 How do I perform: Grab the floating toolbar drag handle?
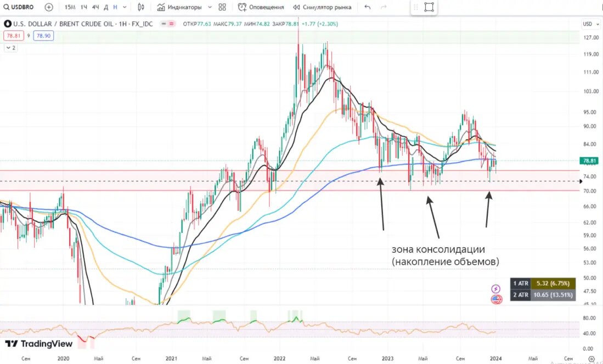click(416, 7)
